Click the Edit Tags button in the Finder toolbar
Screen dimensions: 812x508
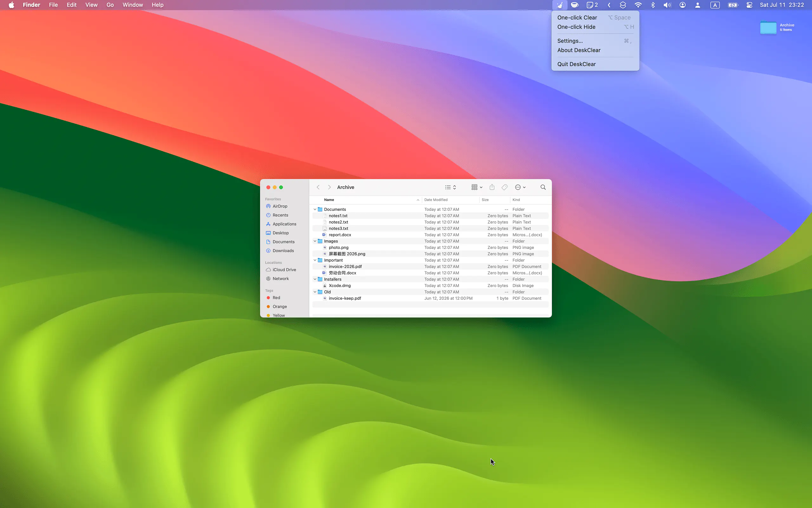tap(504, 187)
